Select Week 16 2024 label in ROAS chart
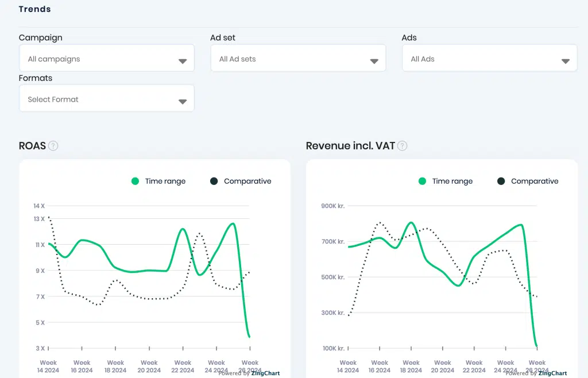The image size is (588, 378). (x=82, y=367)
